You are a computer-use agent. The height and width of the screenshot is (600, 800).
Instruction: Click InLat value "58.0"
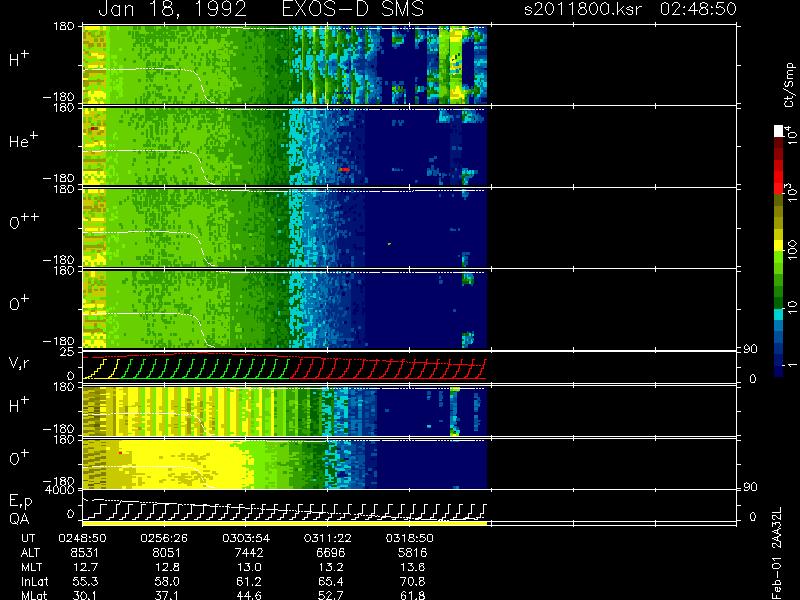[x=167, y=581]
